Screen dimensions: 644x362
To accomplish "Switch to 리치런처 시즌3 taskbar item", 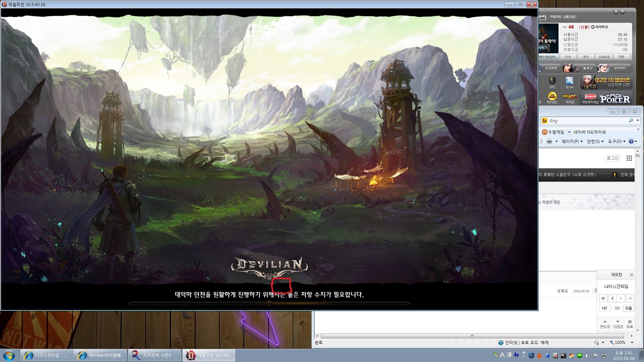I will (x=155, y=355).
